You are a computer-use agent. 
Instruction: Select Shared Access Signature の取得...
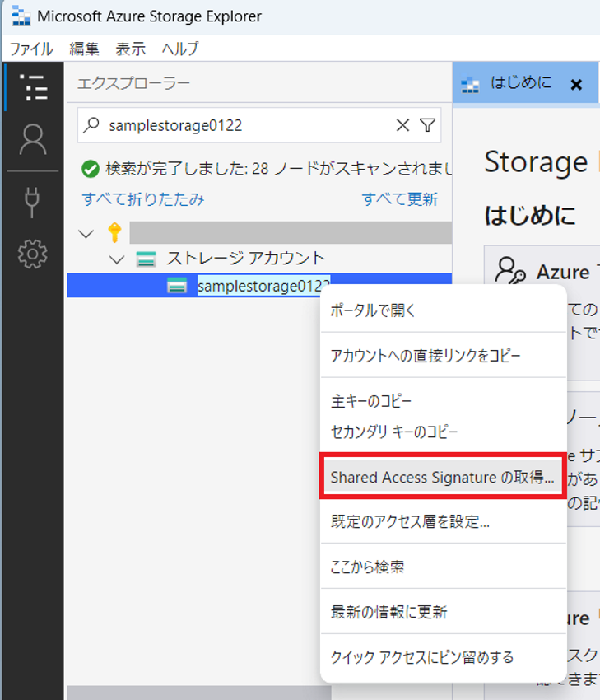(444, 477)
